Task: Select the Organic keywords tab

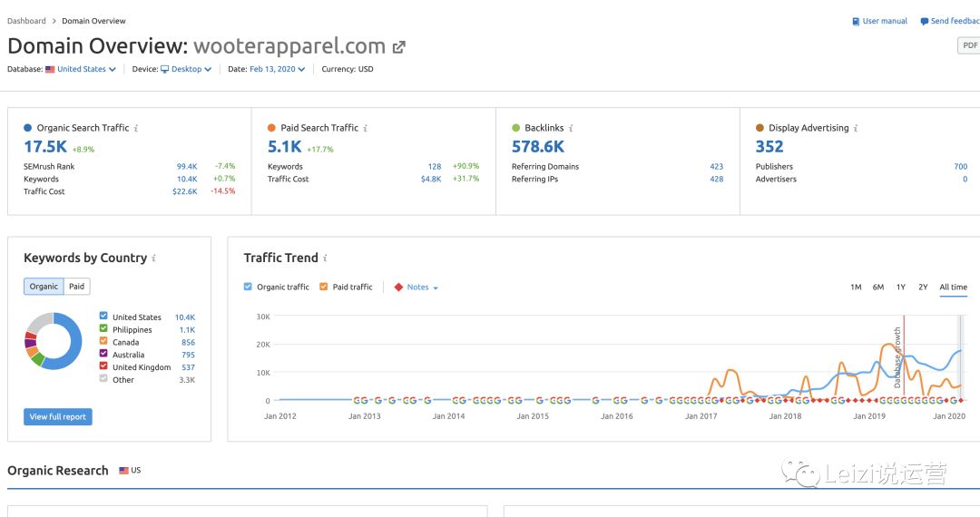Action: (x=44, y=287)
